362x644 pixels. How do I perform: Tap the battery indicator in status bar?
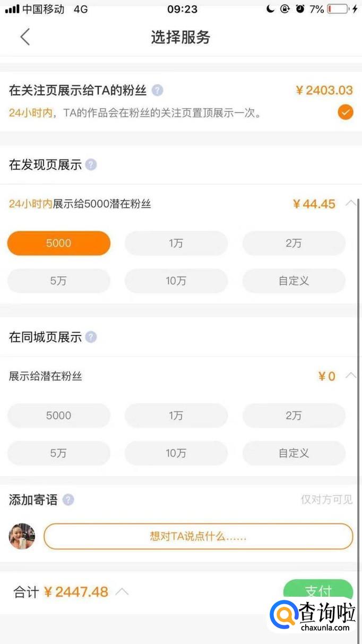coord(338,10)
